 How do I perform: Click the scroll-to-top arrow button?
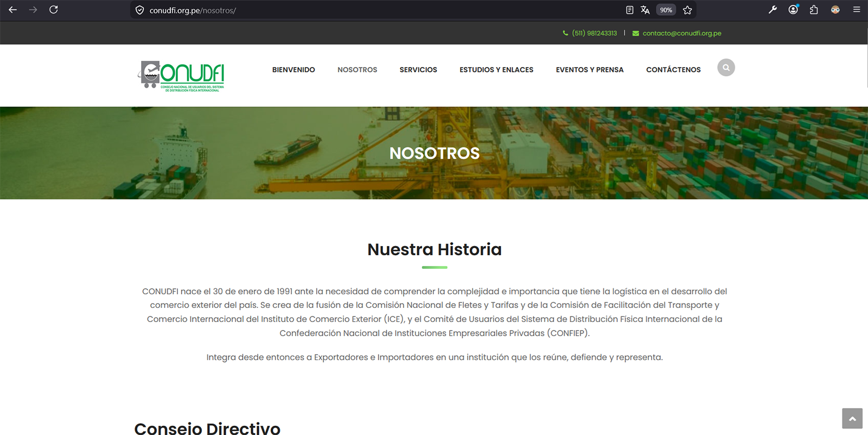coord(852,419)
